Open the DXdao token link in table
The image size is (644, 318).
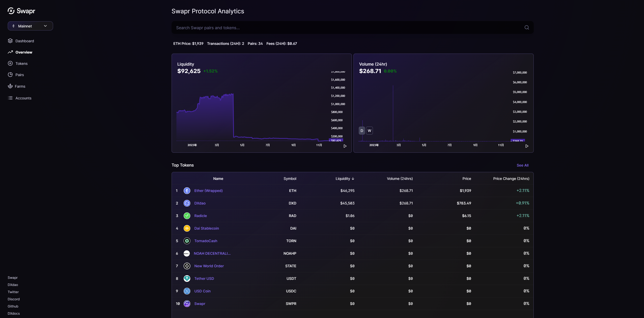click(200, 203)
